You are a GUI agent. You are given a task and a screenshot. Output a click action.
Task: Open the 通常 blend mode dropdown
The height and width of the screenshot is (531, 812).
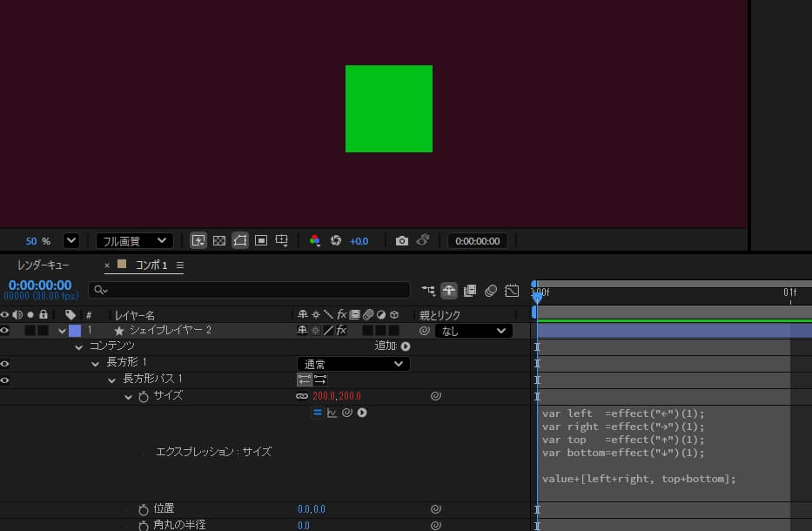point(352,364)
